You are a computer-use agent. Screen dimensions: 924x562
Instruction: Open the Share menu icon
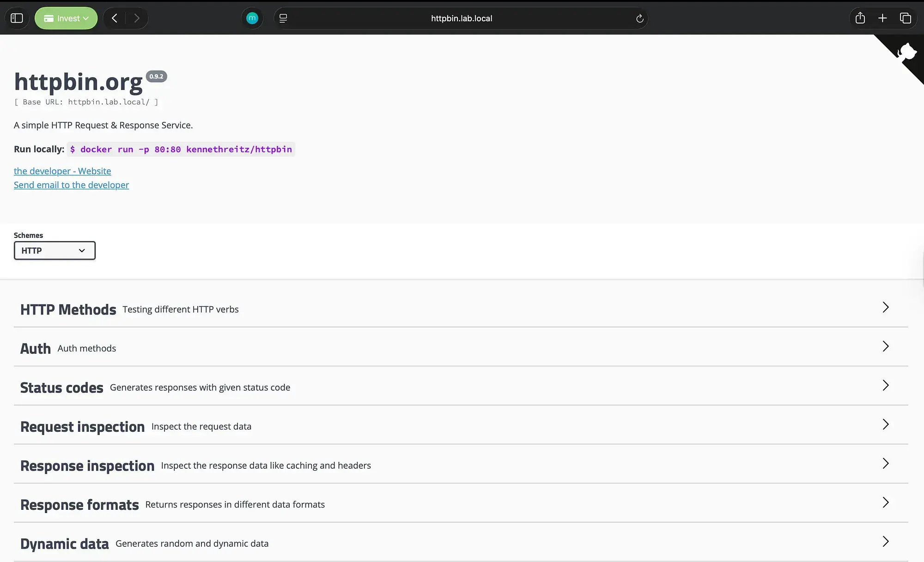coord(860,18)
